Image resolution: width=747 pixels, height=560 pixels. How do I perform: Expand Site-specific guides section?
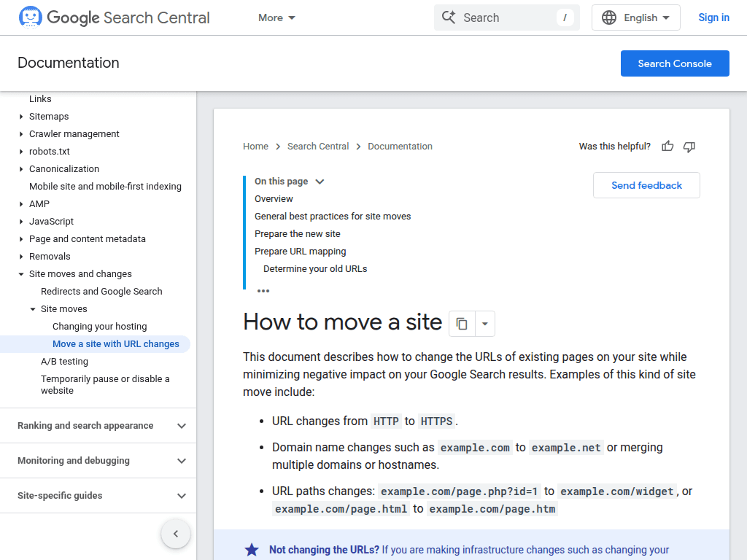[x=98, y=496]
